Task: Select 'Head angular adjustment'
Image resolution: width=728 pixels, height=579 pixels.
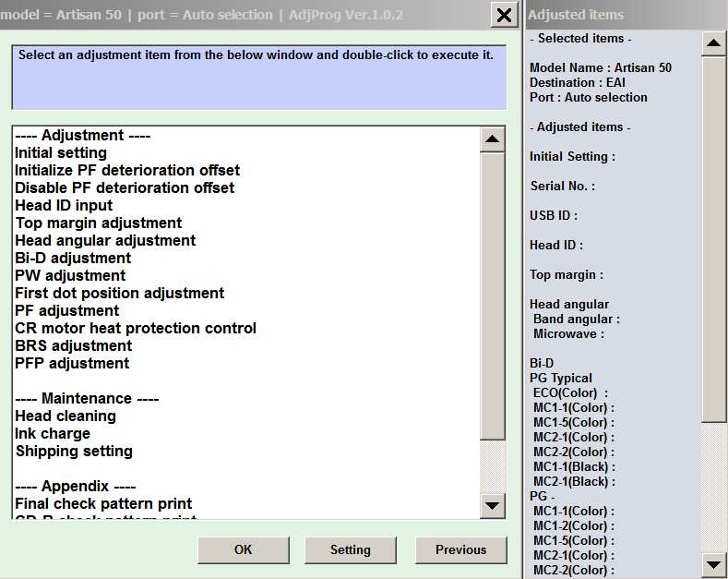Action: tap(105, 241)
